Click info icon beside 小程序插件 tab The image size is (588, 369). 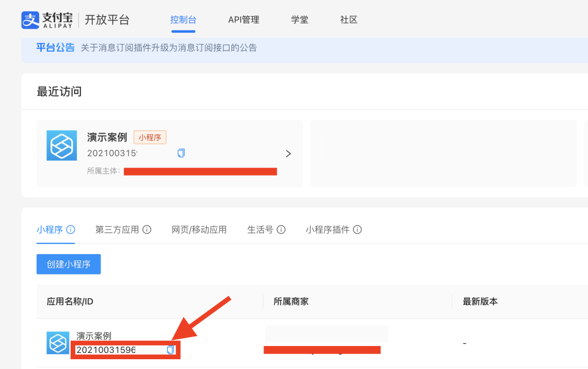(x=357, y=230)
